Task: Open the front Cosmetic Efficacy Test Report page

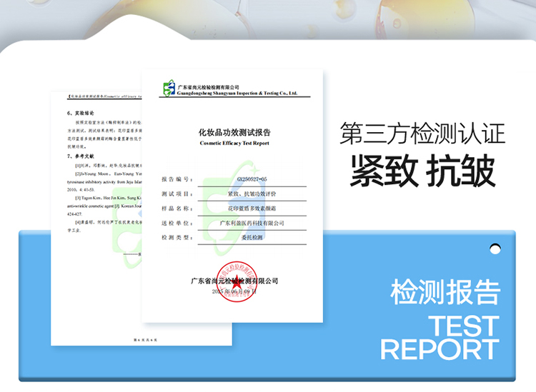Action: (x=232, y=196)
